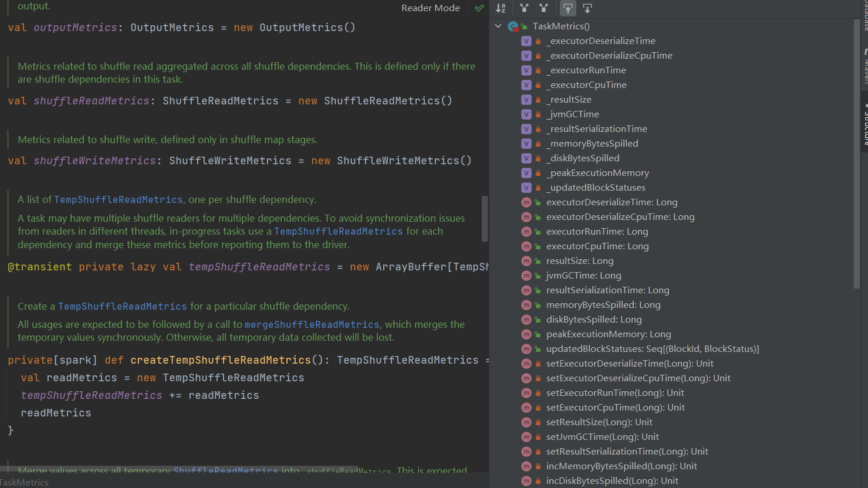Click the editor vertical scrollbar thumb
This screenshot has height=488, width=868.
[485, 219]
